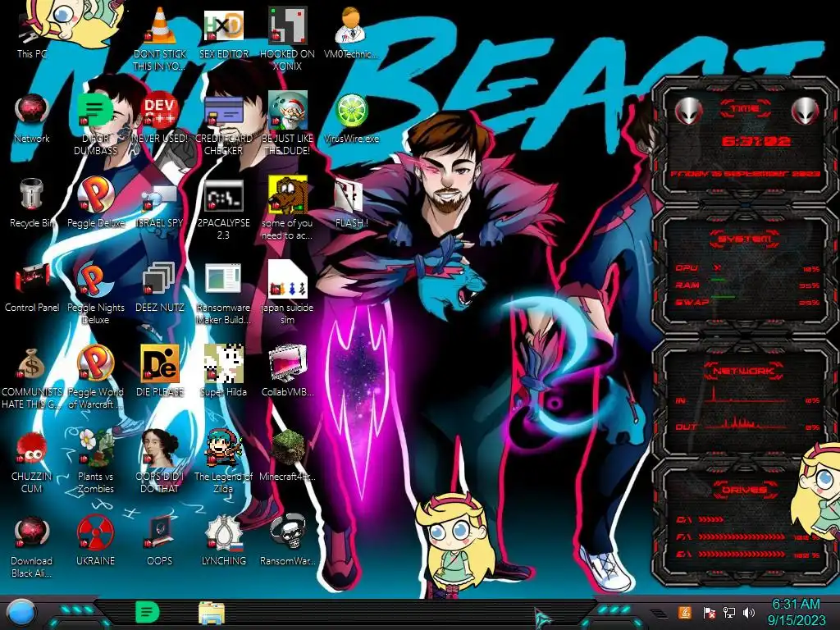The image size is (840, 630).
Task: Open the 2PACALYPSE 2.3 console icon
Action: [223, 208]
